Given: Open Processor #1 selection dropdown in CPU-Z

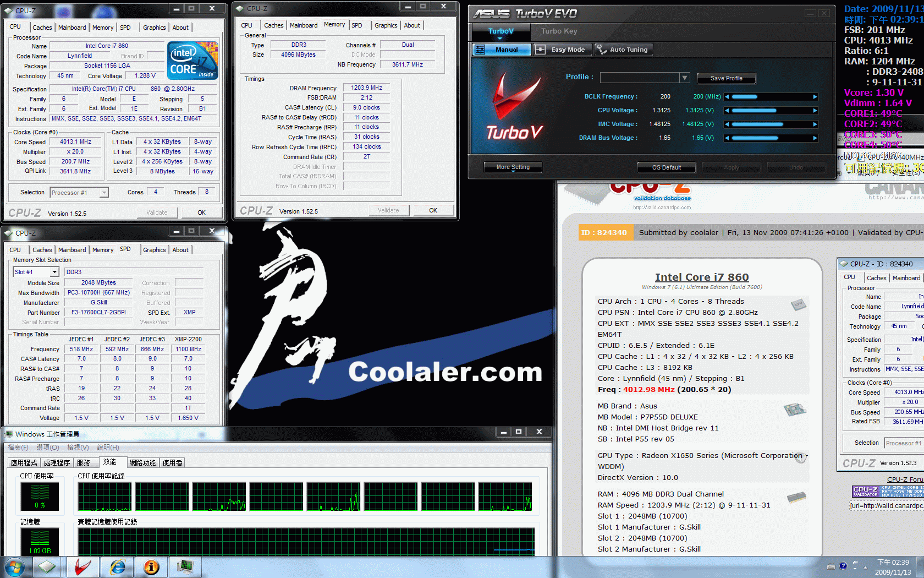Looking at the screenshot, I should pyautogui.click(x=104, y=193).
